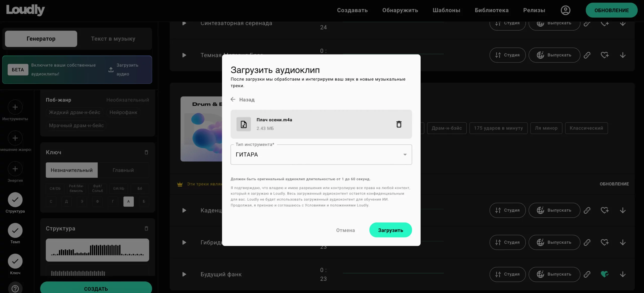Switch to the Текст в музыку tab
The image size is (644, 293).
(x=113, y=39)
